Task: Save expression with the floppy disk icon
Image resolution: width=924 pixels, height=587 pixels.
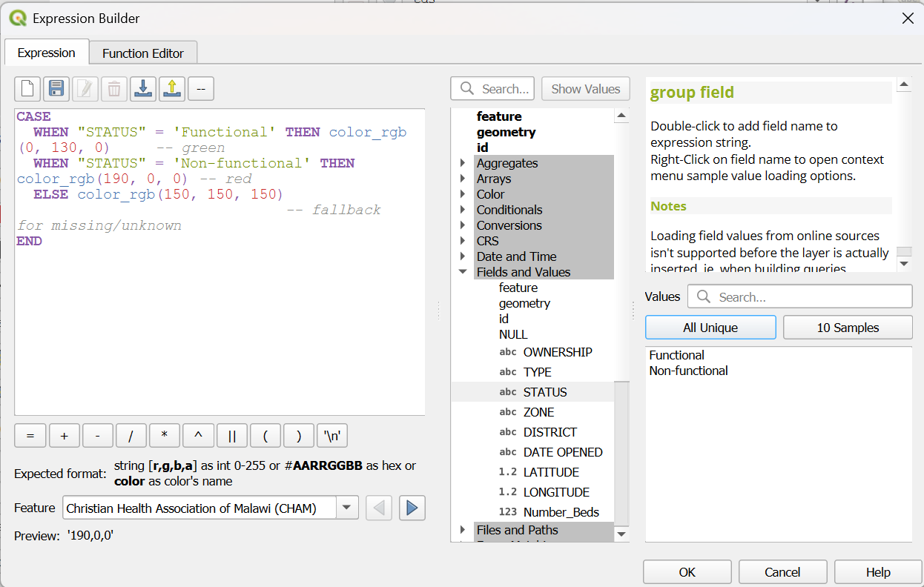Action: tap(56, 89)
